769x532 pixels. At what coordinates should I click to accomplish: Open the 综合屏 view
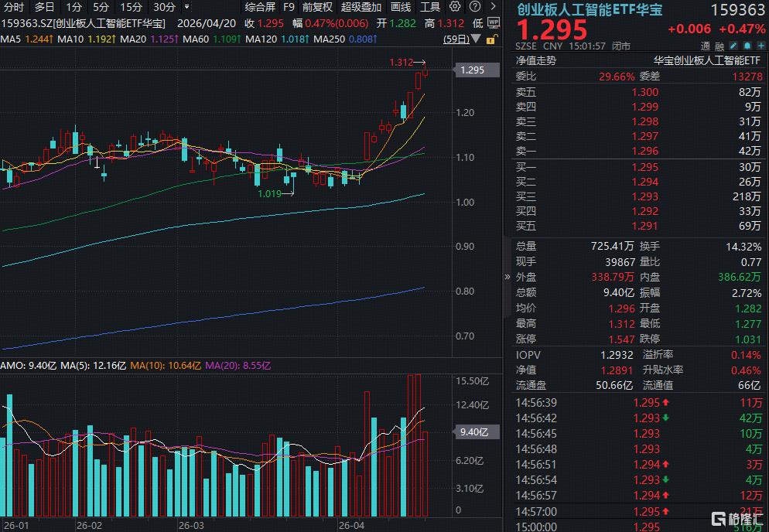click(x=260, y=7)
